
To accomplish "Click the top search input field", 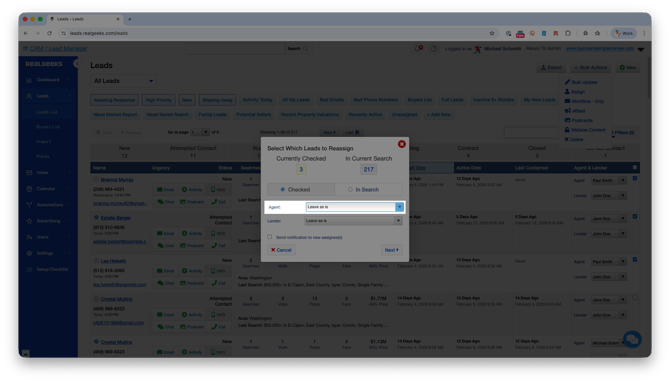I will [x=235, y=49].
